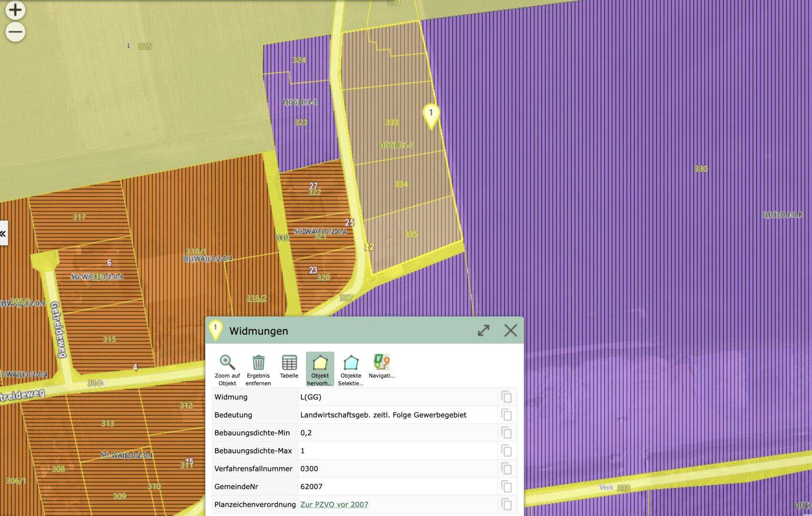Click the Getreideweg vertical street label

57,330
